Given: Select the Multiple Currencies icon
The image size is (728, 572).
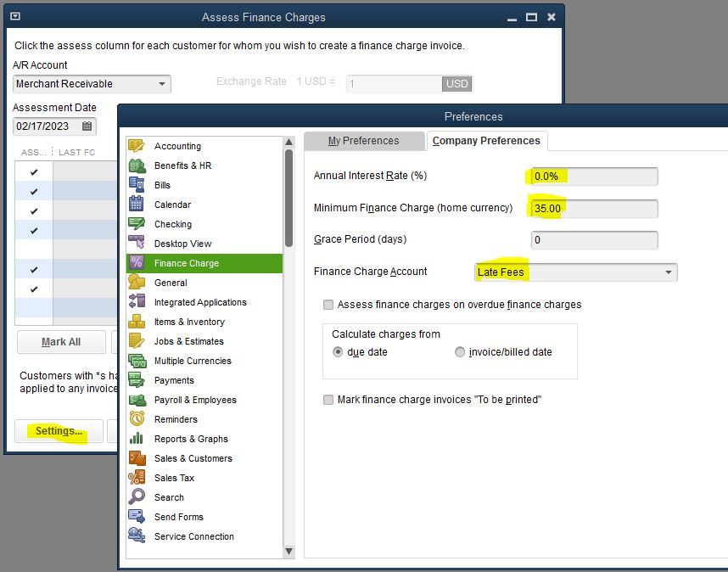Looking at the screenshot, I should coord(137,361).
